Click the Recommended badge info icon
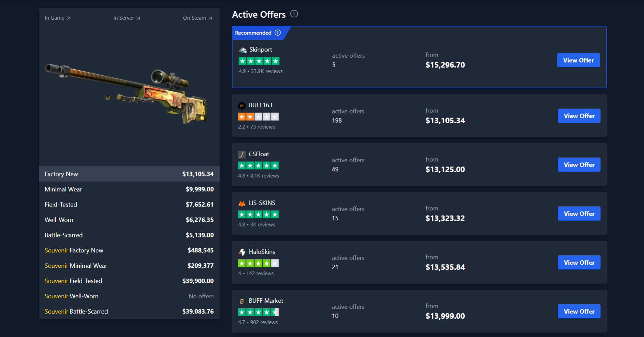644x337 pixels. pyautogui.click(x=278, y=33)
